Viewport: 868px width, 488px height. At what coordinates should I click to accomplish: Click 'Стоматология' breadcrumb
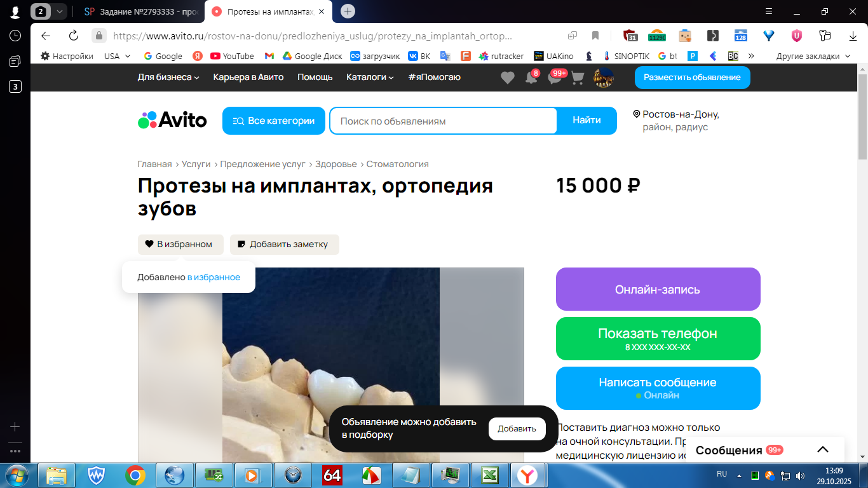click(398, 164)
